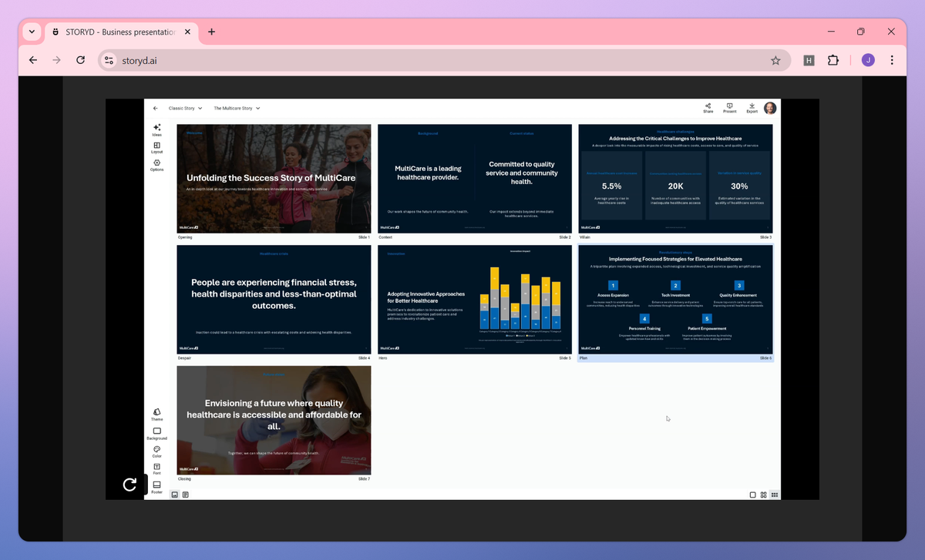Image resolution: width=925 pixels, height=560 pixels.
Task: Open the Layout panel icon
Action: [156, 147]
